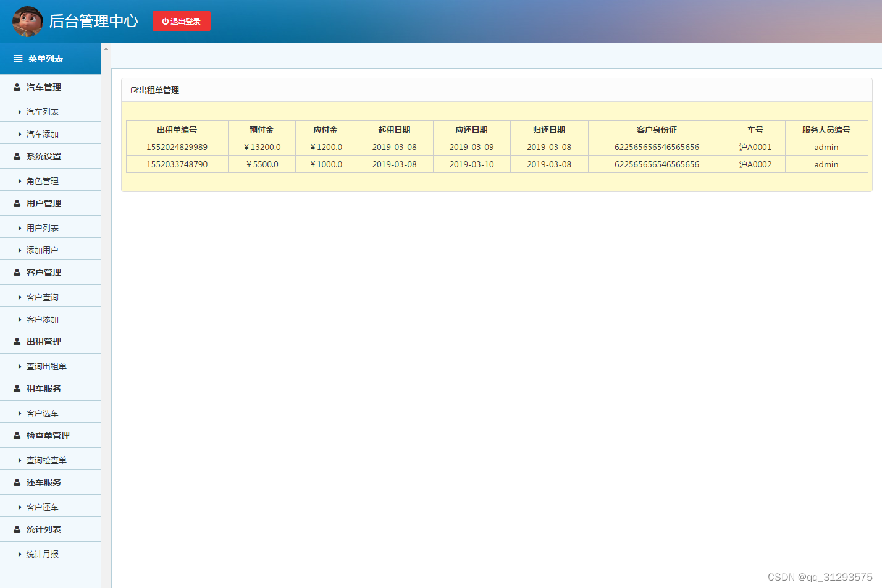The height and width of the screenshot is (588, 882).
Task: Click the 退出登录 logout button
Action: [x=182, y=21]
